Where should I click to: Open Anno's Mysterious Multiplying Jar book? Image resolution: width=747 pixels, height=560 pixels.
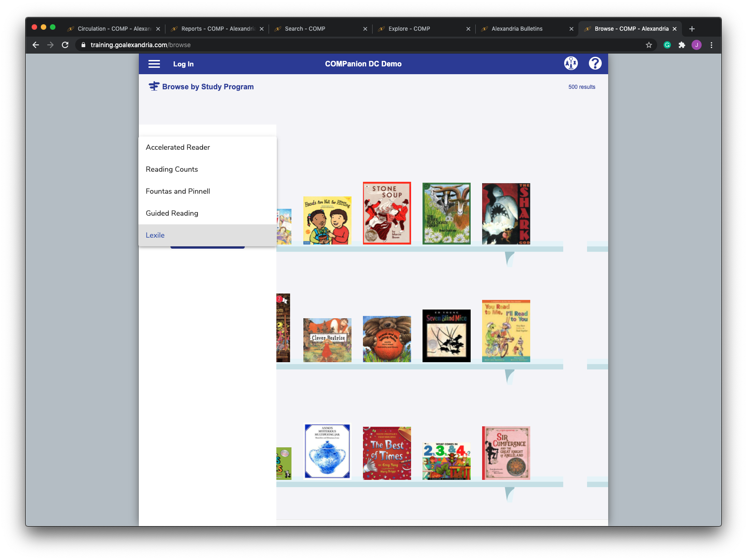[327, 451]
